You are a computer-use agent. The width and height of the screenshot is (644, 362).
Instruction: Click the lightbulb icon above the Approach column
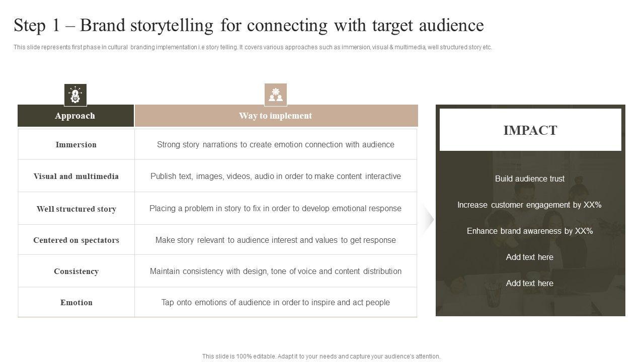pyautogui.click(x=75, y=95)
